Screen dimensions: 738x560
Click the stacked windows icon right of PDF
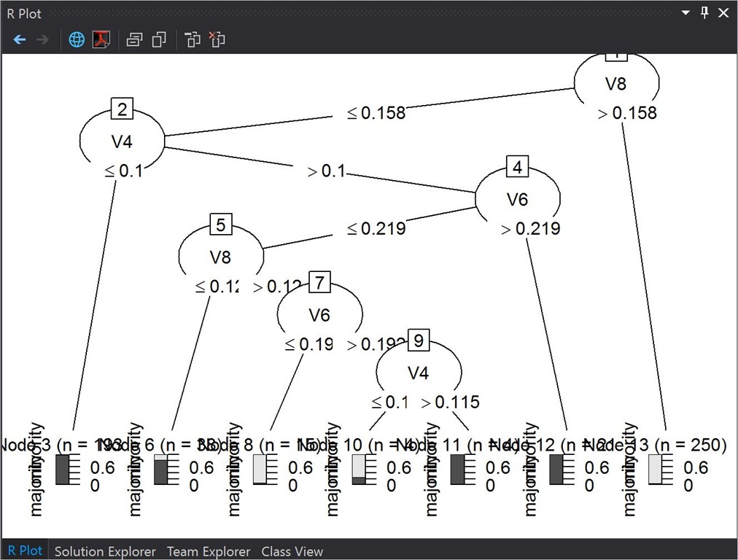(x=134, y=39)
